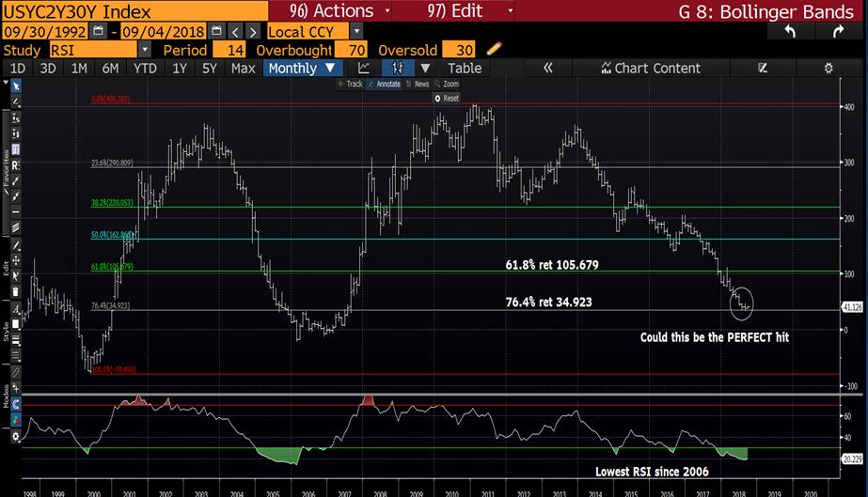Open the start date calendar picker
The height and width of the screenshot is (497, 868).
point(100,31)
